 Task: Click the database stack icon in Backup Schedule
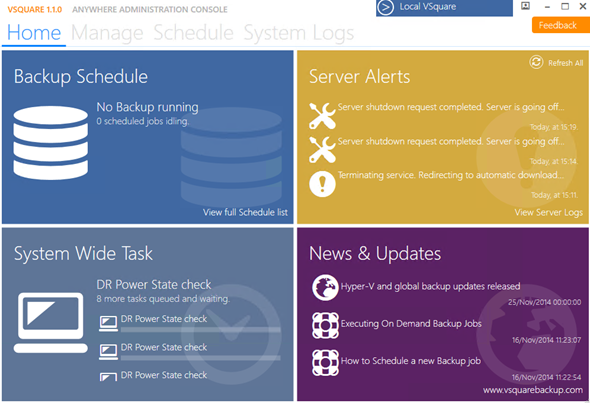50,143
